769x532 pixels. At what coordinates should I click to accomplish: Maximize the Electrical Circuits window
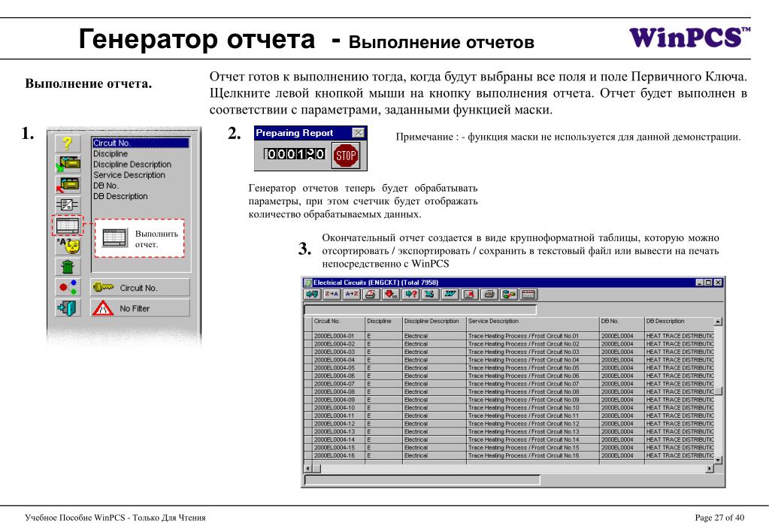pyautogui.click(x=709, y=283)
